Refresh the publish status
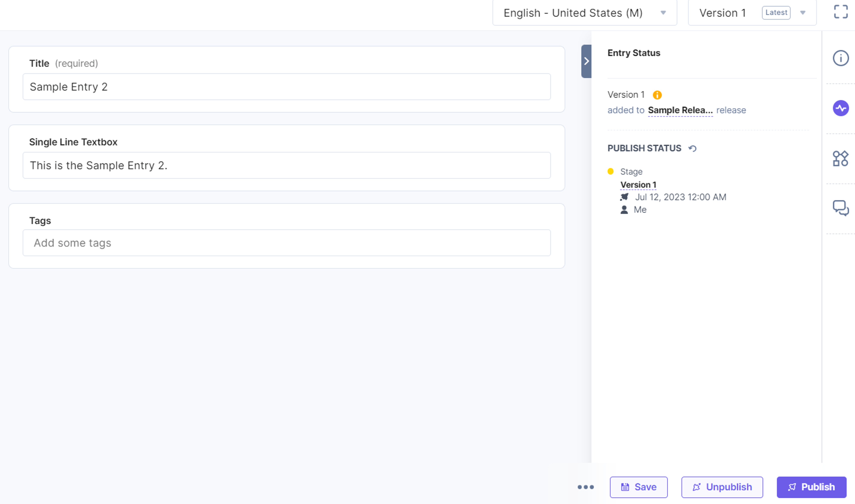The width and height of the screenshot is (855, 504). [x=692, y=148]
